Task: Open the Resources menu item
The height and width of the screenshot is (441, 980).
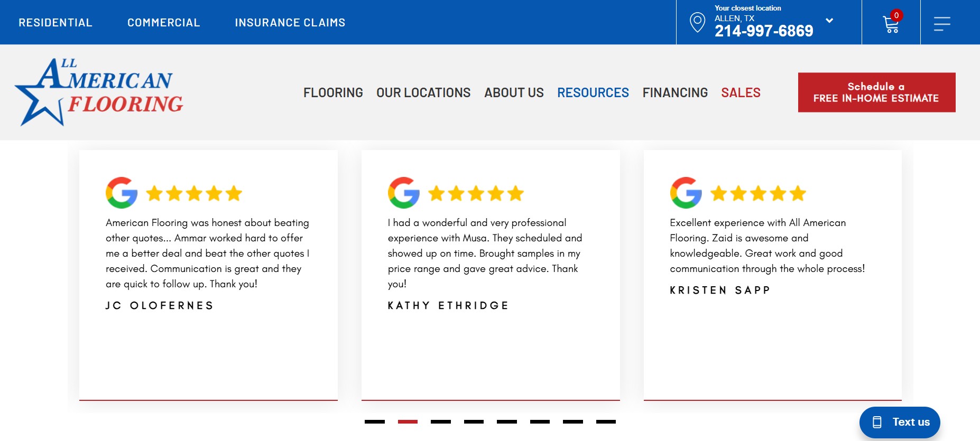Action: [593, 93]
